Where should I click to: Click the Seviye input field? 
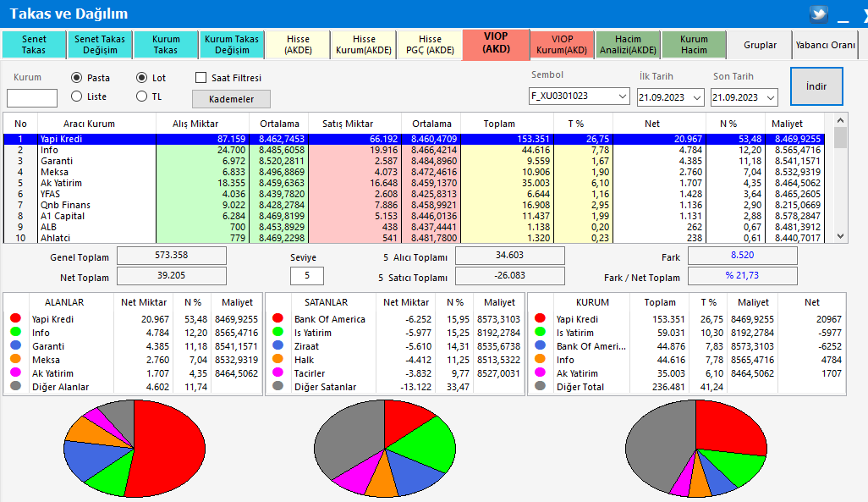click(x=307, y=275)
